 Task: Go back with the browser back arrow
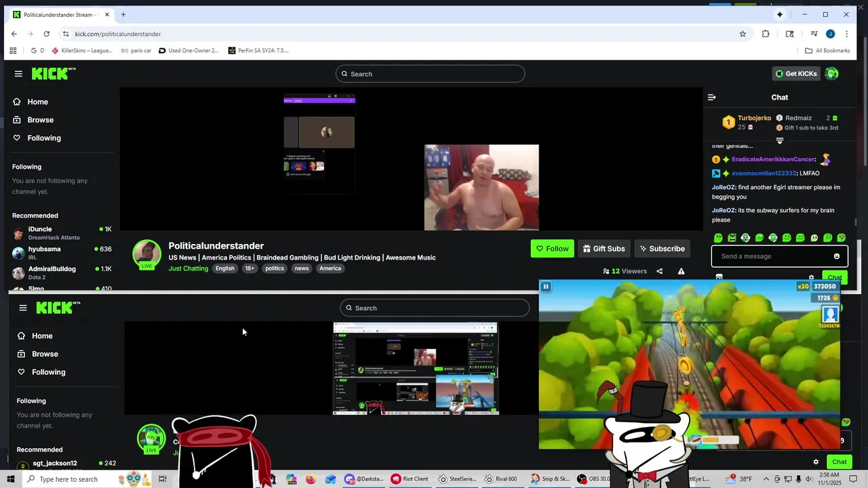point(14,34)
